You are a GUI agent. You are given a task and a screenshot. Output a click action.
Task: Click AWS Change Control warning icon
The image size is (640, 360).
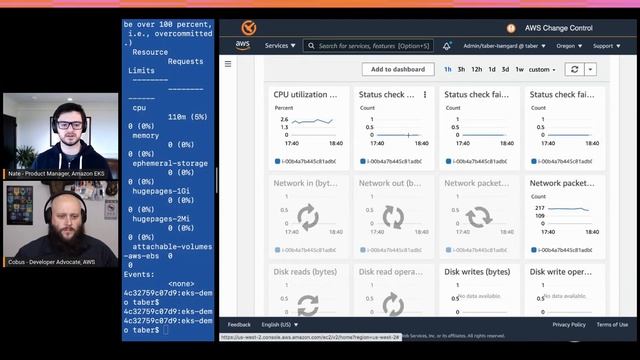[511, 28]
